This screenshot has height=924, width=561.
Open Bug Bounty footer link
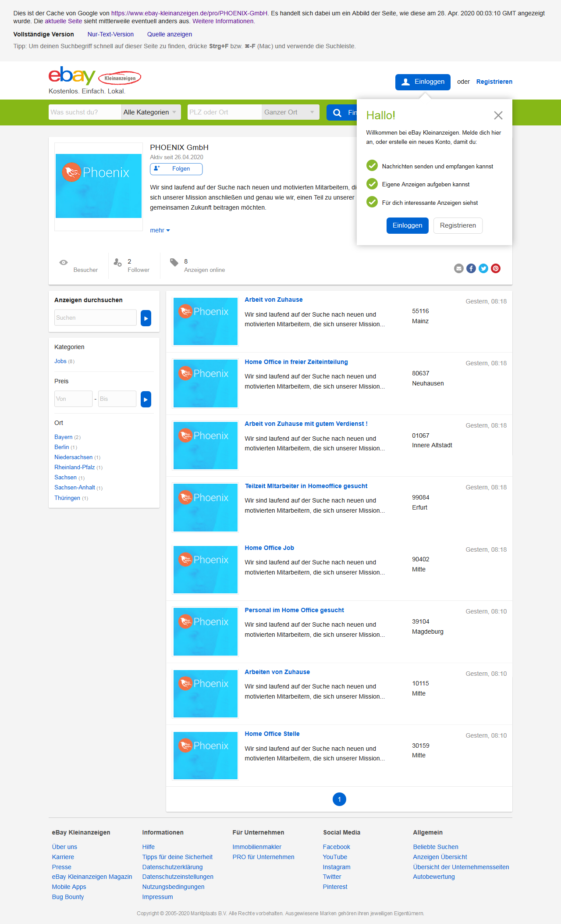pyautogui.click(x=68, y=897)
